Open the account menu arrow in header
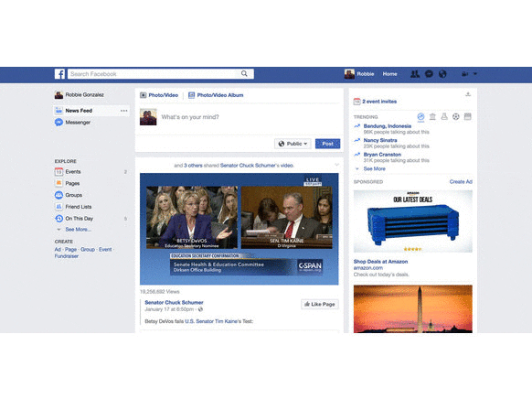 coord(475,74)
